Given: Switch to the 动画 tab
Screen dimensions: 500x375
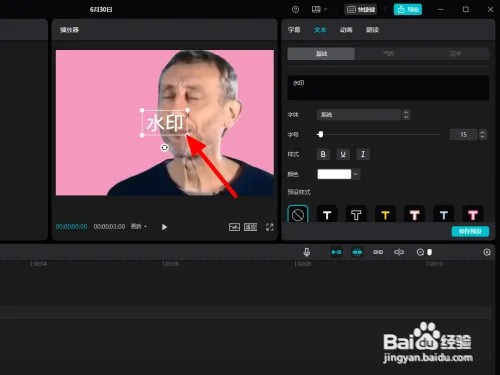Looking at the screenshot, I should pyautogui.click(x=346, y=30).
